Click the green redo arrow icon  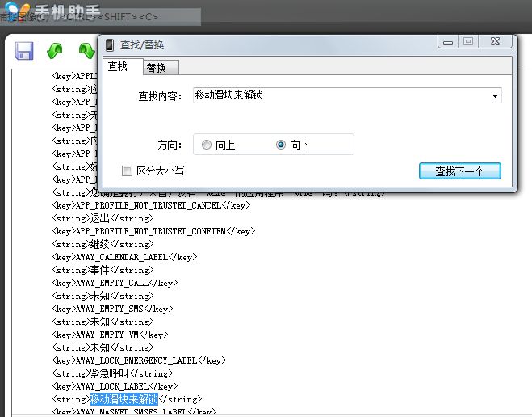tap(87, 51)
